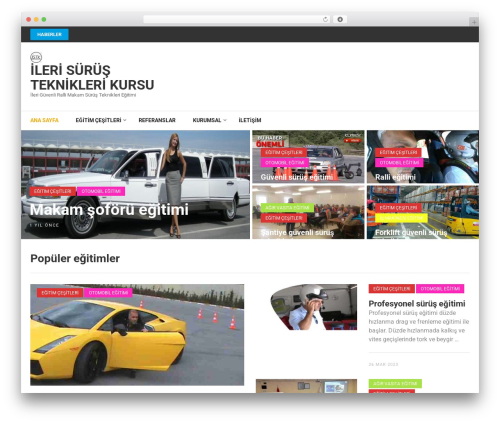Click AĞIR VASITA EĞİTİMİ tag on Şantiye tile
This screenshot has height=423, width=500.
pos(287,208)
